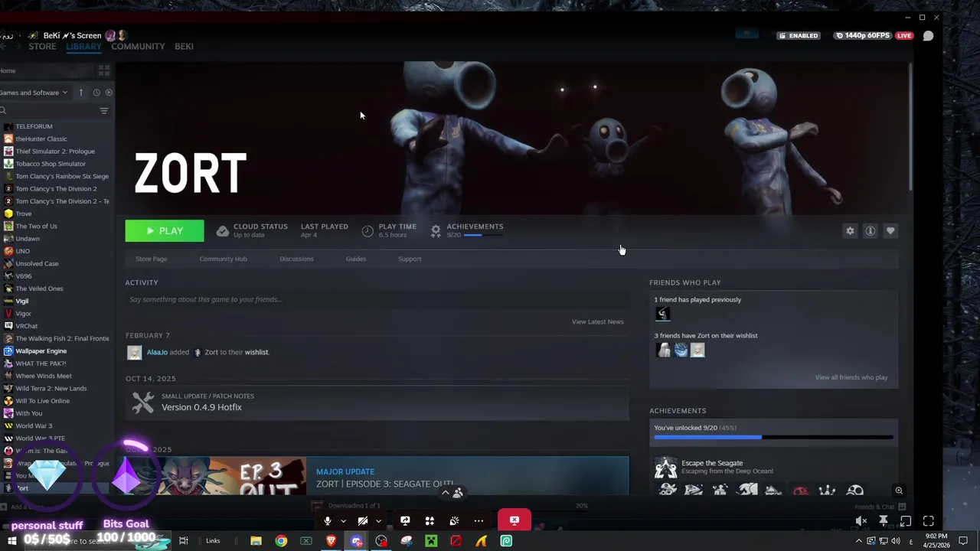
Task: Open more options ellipsis in stream controls
Action: (x=479, y=521)
